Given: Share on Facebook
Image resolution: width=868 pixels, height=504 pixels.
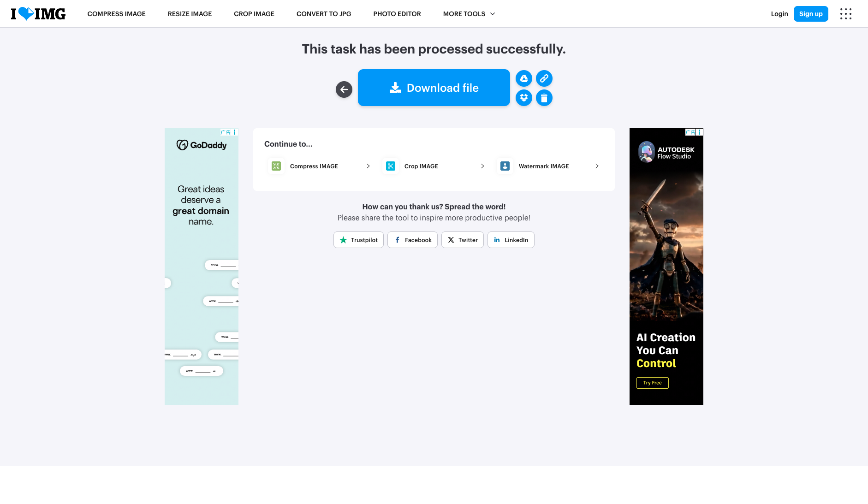Looking at the screenshot, I should (412, 240).
